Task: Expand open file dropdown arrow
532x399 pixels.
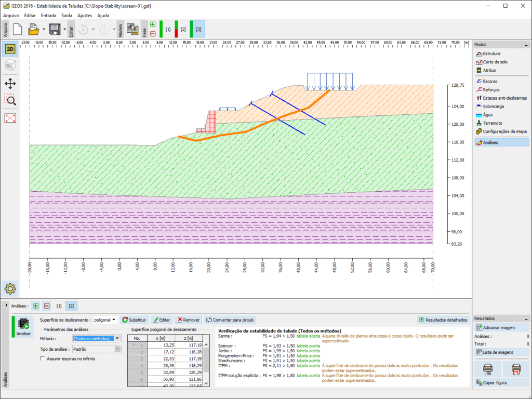Action: [x=44, y=30]
